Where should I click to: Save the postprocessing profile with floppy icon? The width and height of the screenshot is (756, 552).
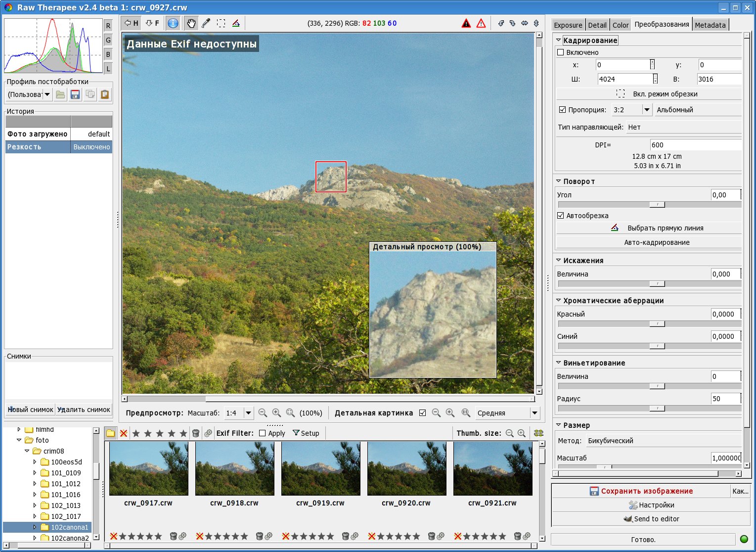pos(75,94)
